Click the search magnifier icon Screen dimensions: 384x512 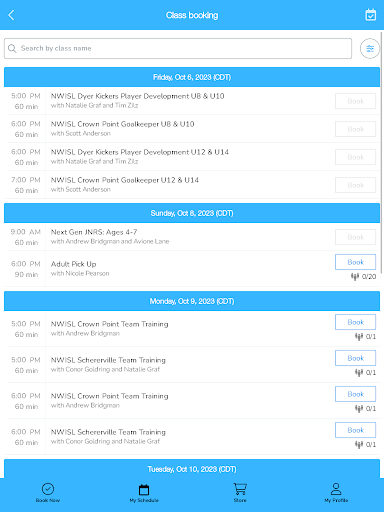pyautogui.click(x=12, y=48)
